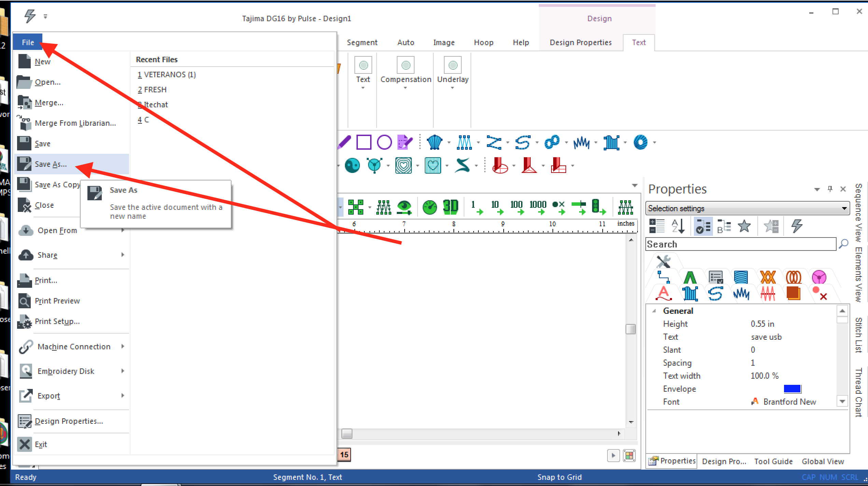Viewport: 868px width, 486px height.
Task: Click Save As in File menu
Action: point(72,164)
